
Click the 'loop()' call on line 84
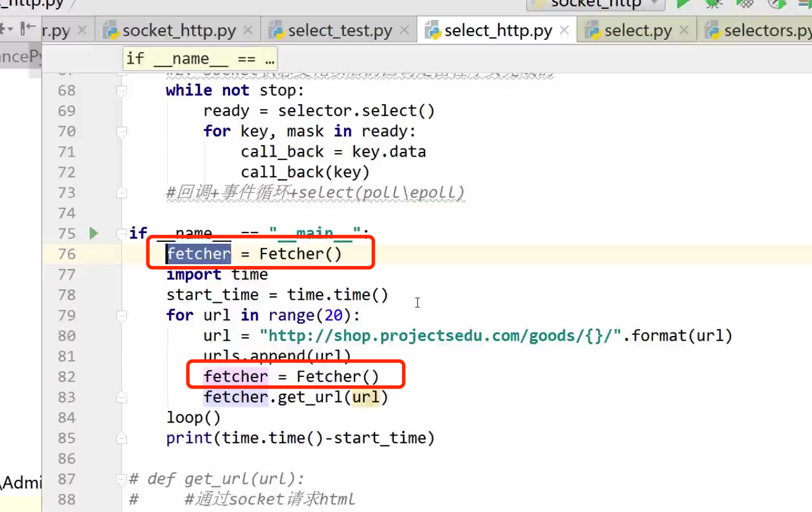tap(194, 418)
